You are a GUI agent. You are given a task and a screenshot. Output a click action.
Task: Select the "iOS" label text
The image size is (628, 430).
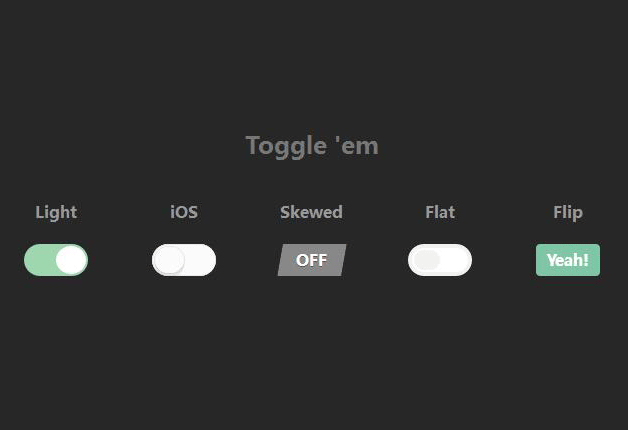(x=184, y=212)
